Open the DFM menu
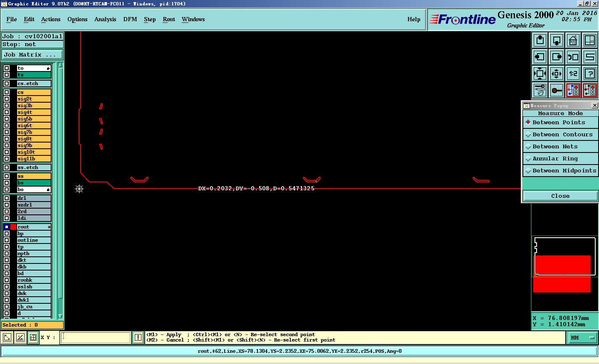This screenshot has height=364, width=599. click(x=130, y=19)
